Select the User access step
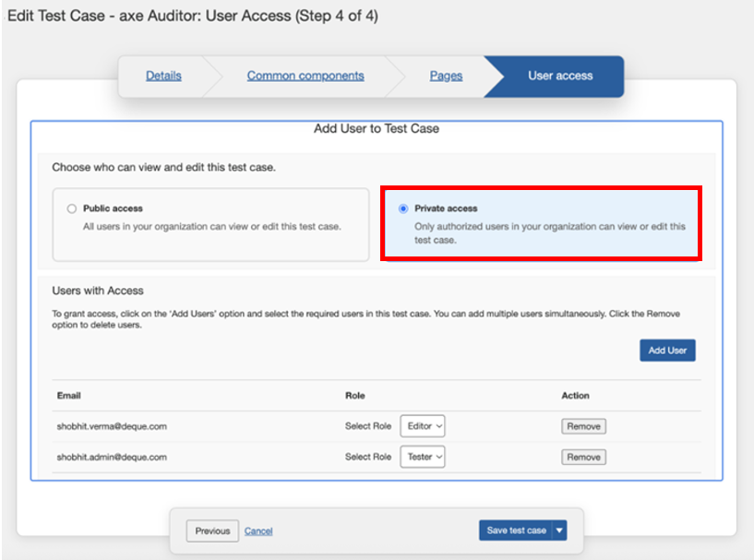Screen dimensions: 754x560 pyautogui.click(x=560, y=76)
